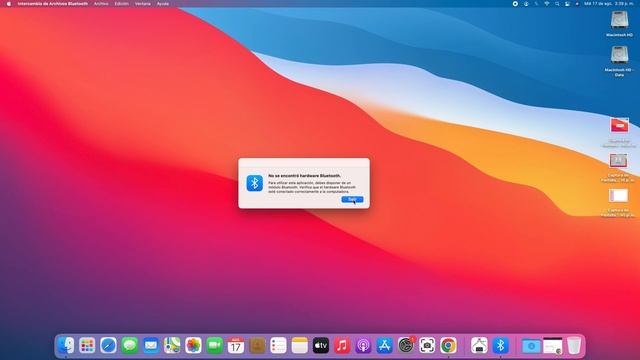Launch Safari from the dock
Viewport: 640px width, 360px height.
pyautogui.click(x=108, y=346)
